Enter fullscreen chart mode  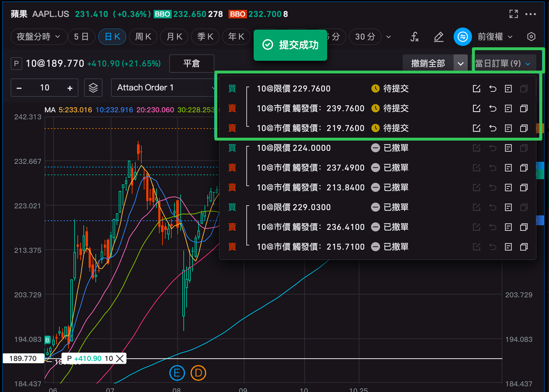coord(513,14)
